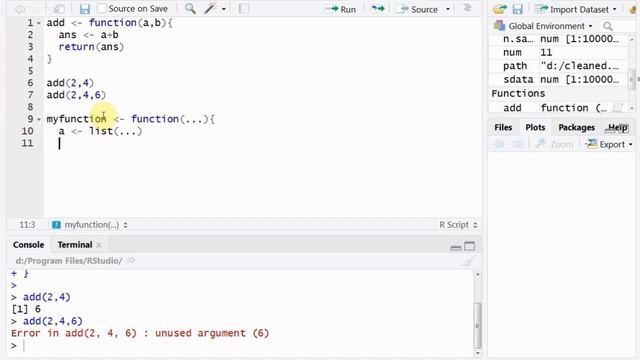Screen dimensions: 640x360
Task: Open the Global Environment dropdown
Action: point(543,26)
